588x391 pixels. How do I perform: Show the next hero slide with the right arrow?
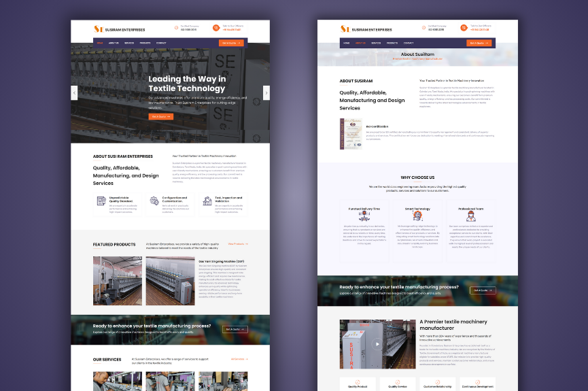pyautogui.click(x=266, y=92)
